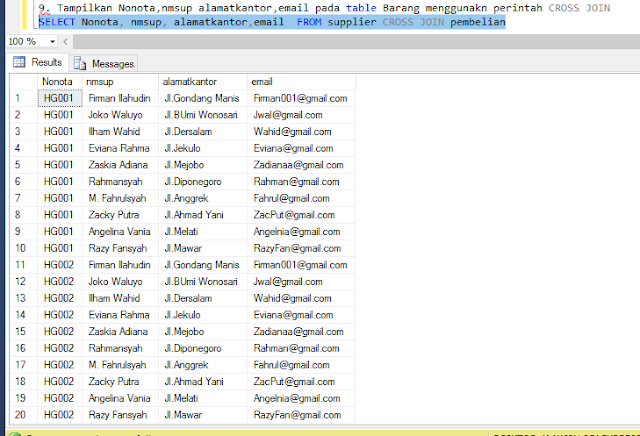Click the word 'Tampilkan' in the comment line
The height and width of the screenshot is (436, 640).
[x=84, y=8]
